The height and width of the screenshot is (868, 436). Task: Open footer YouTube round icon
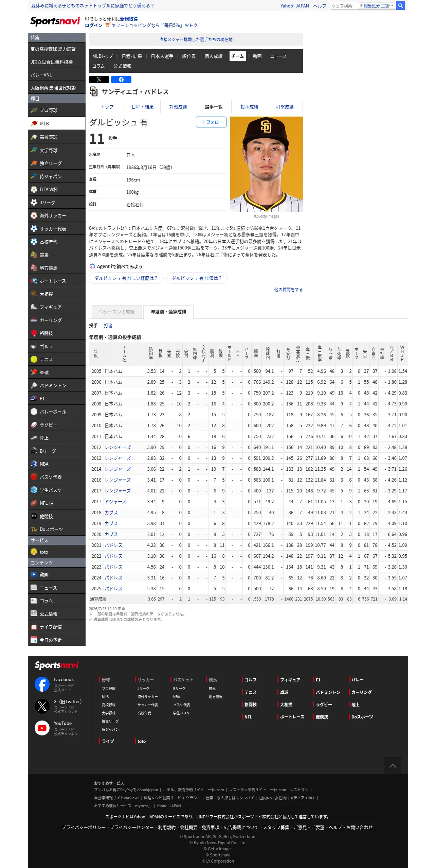pyautogui.click(x=42, y=728)
